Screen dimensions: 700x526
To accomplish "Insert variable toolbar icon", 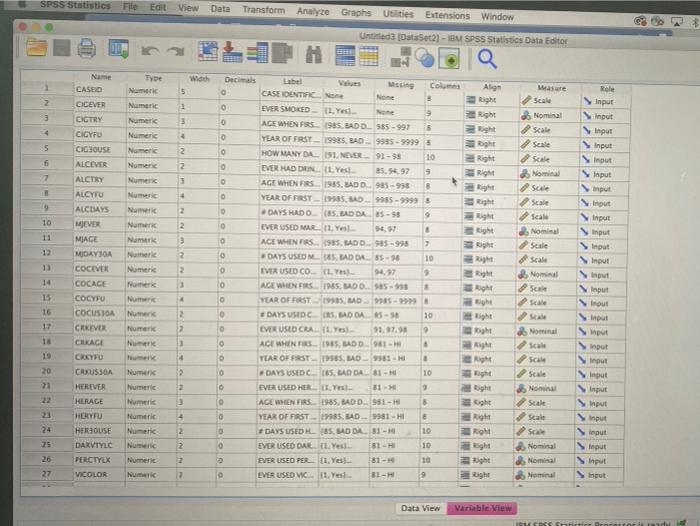I will coord(369,56).
